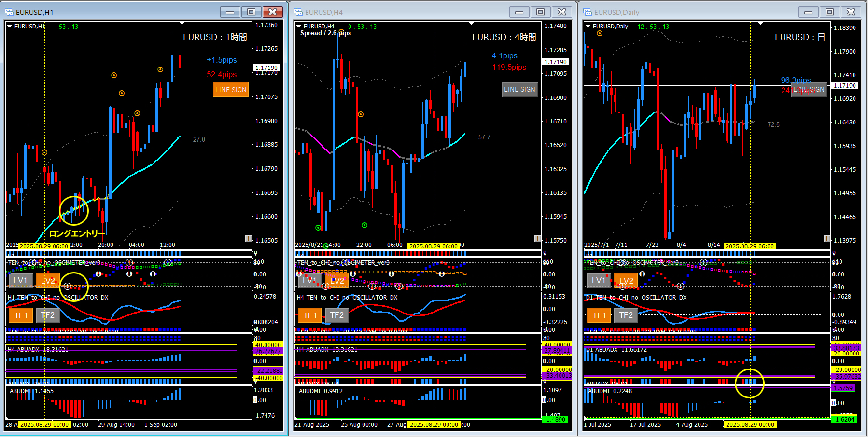Select the orange circle signal marker on Daily chart
Screen dimensions: 868x437
[x=599, y=33]
